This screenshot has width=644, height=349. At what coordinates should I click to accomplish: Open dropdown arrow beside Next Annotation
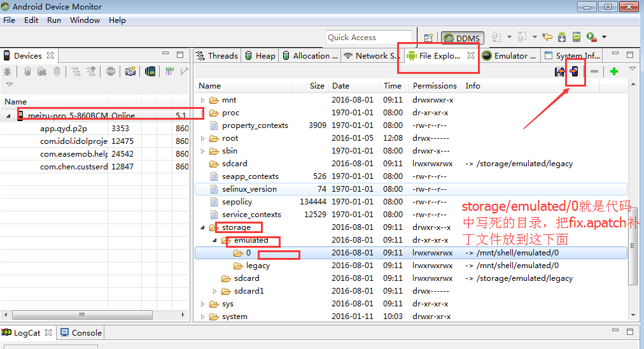tap(509, 37)
